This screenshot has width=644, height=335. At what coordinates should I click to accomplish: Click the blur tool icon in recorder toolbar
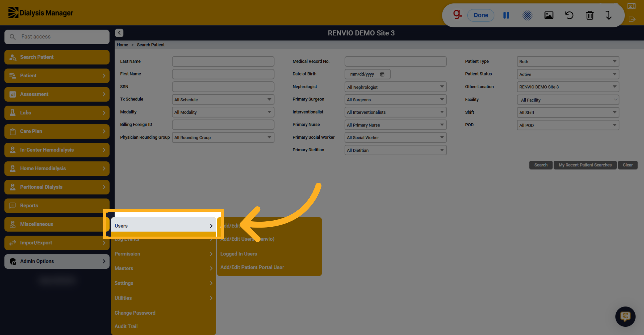coord(527,15)
